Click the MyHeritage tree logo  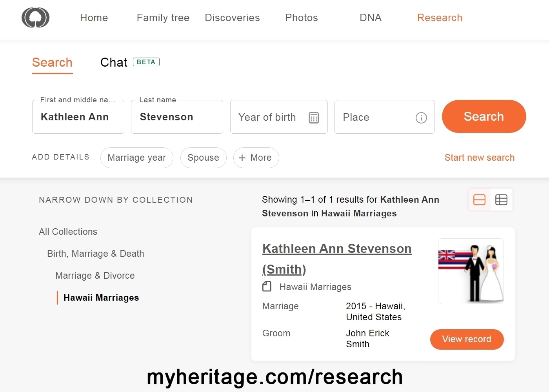point(35,18)
